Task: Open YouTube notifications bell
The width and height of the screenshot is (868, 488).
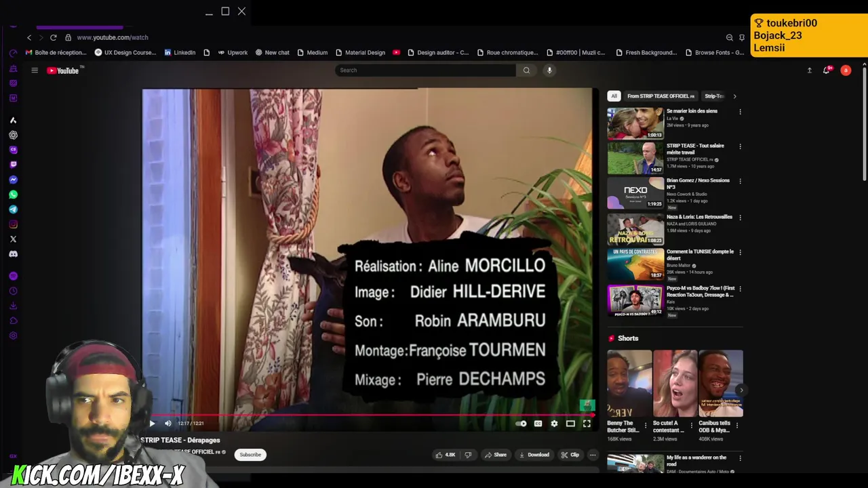Action: click(827, 70)
